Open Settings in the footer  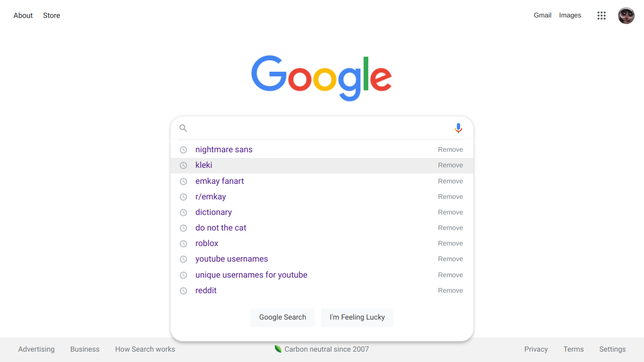(612, 349)
